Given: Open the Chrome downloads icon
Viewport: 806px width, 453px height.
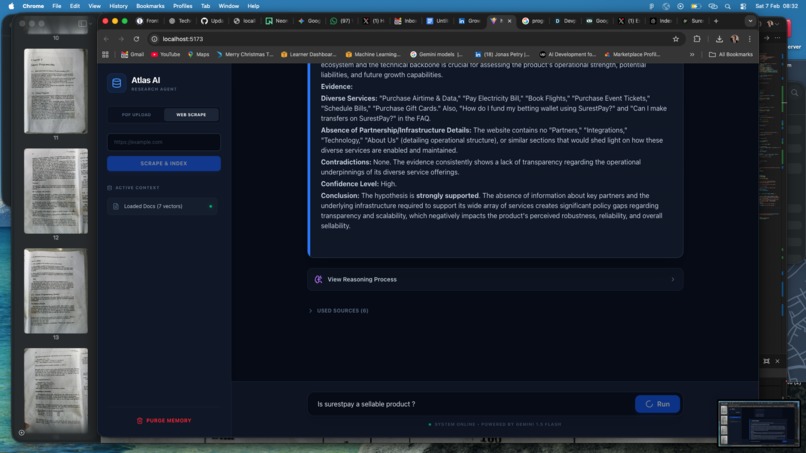Looking at the screenshot, I should (x=719, y=39).
